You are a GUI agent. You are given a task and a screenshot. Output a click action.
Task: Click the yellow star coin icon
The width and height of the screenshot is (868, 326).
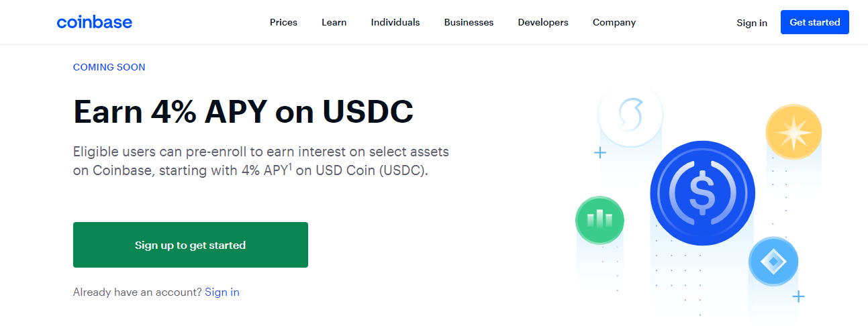[793, 132]
